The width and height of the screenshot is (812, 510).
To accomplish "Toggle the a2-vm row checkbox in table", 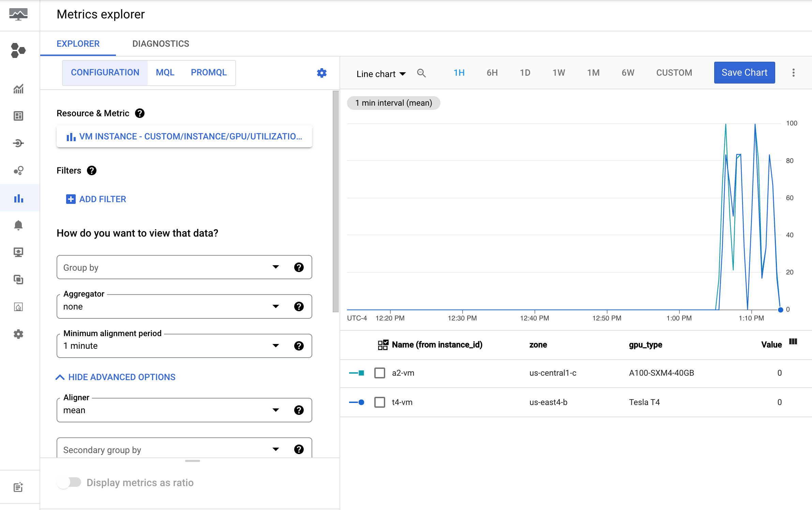I will point(379,373).
